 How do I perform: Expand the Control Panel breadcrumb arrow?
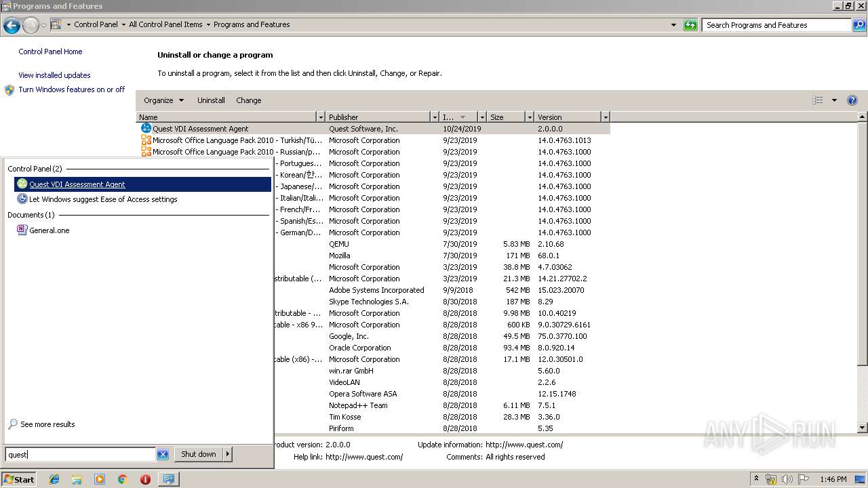tap(123, 24)
